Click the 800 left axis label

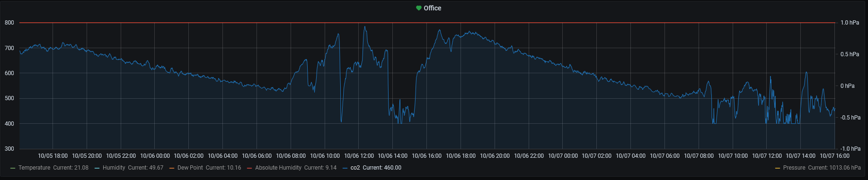[x=9, y=23]
